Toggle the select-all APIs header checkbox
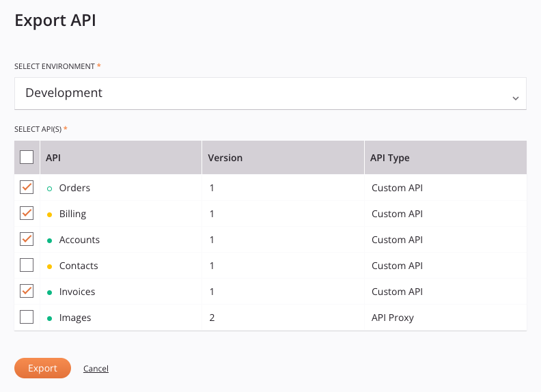Image resolution: width=541 pixels, height=392 pixels. click(27, 157)
